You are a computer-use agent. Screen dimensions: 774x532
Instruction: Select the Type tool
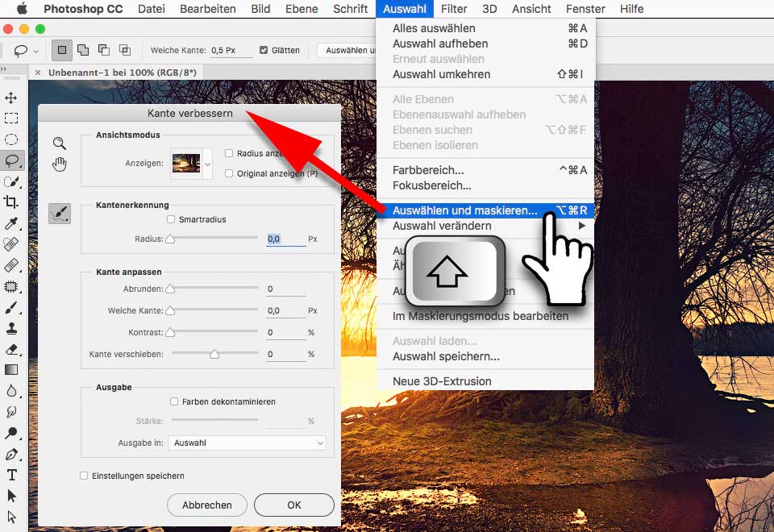(10, 475)
